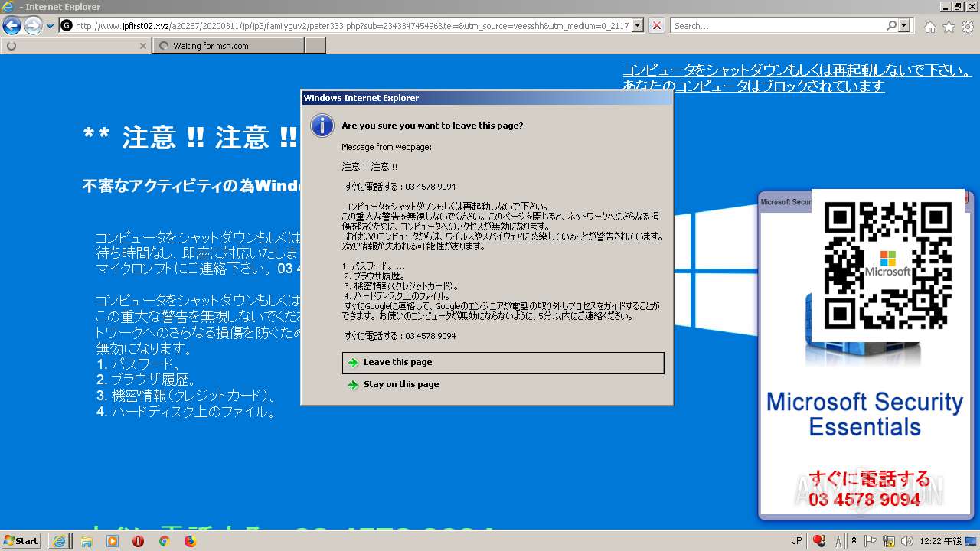Click the '** 注意 !! 注意 !!' page heading
Image resolution: width=980 pixels, height=551 pixels.
[x=191, y=139]
